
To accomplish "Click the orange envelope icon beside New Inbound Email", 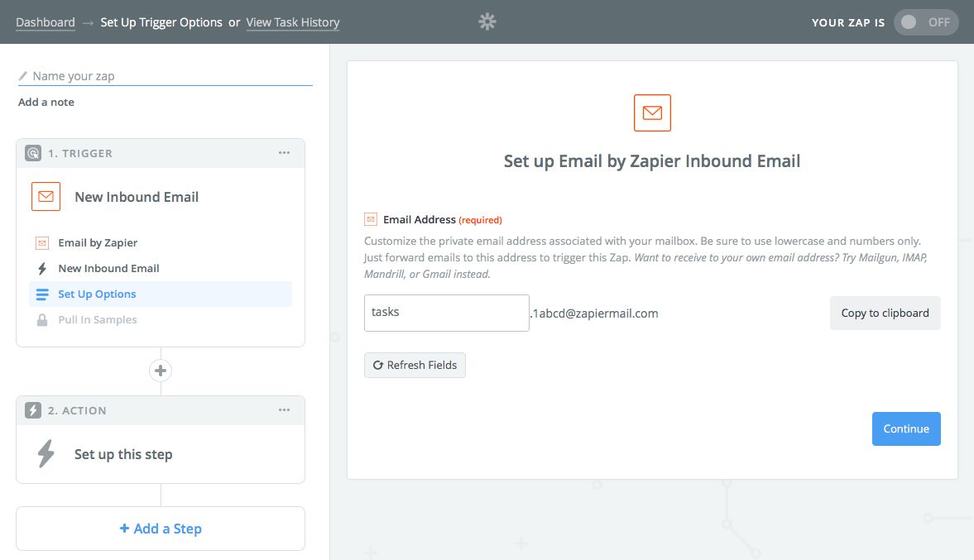I will pyautogui.click(x=46, y=197).
